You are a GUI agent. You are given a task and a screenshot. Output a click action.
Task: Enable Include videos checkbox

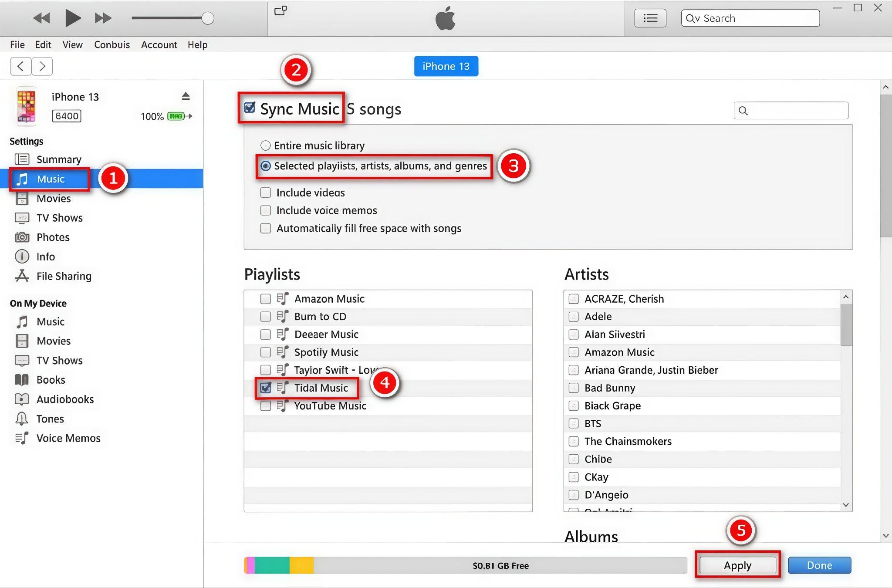[x=265, y=193]
